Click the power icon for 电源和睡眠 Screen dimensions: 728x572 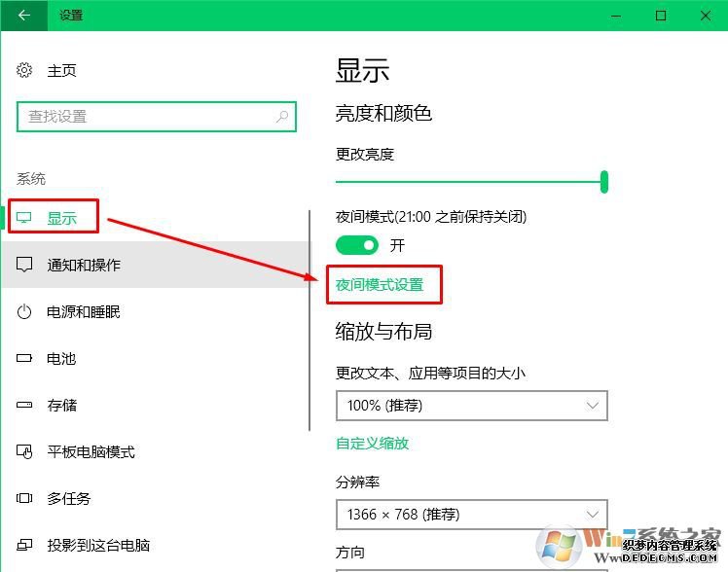(x=24, y=311)
